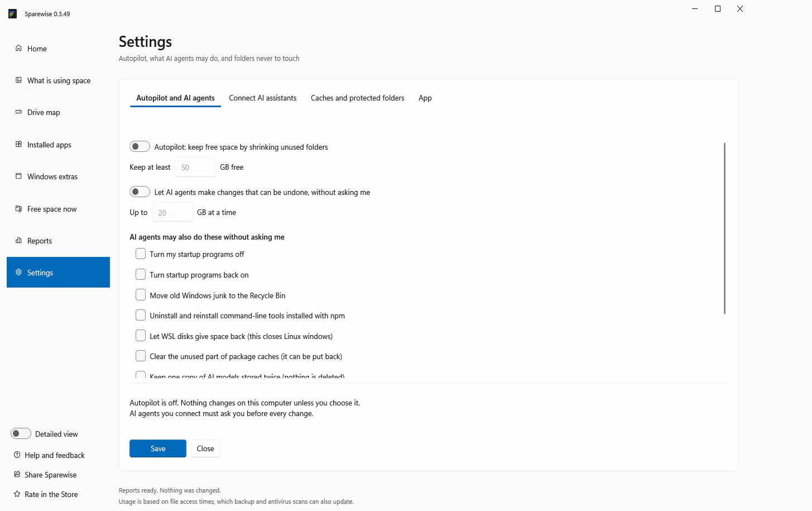The width and height of the screenshot is (812, 511).
Task: Turn on the Autopilot toggle
Action: click(140, 146)
